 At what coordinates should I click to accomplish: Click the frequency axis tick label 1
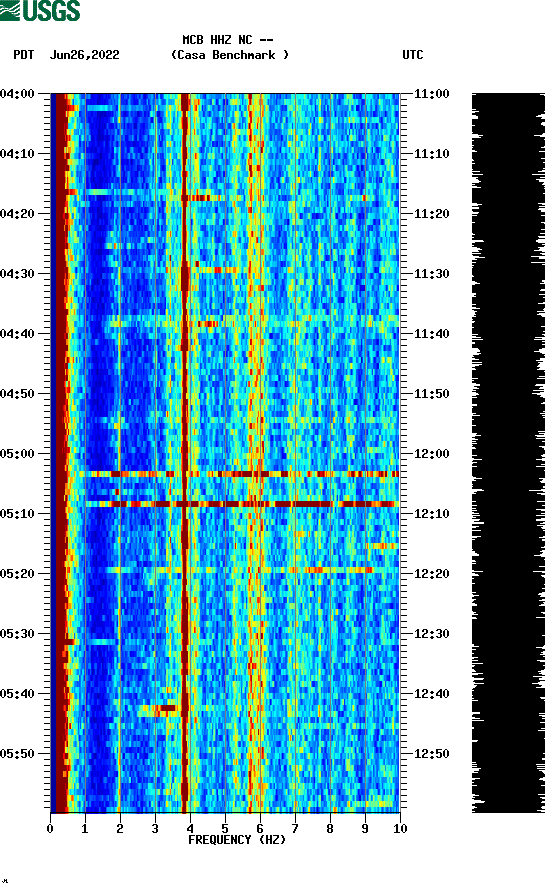[x=85, y=829]
